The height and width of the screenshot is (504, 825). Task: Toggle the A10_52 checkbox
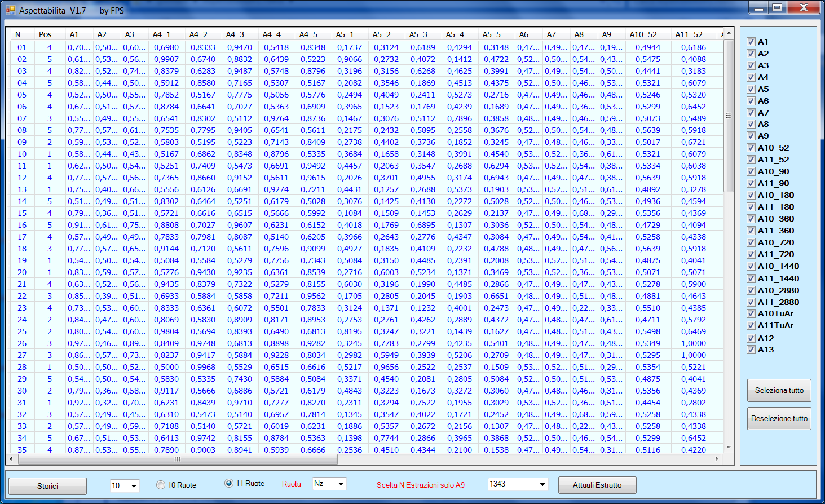point(751,148)
